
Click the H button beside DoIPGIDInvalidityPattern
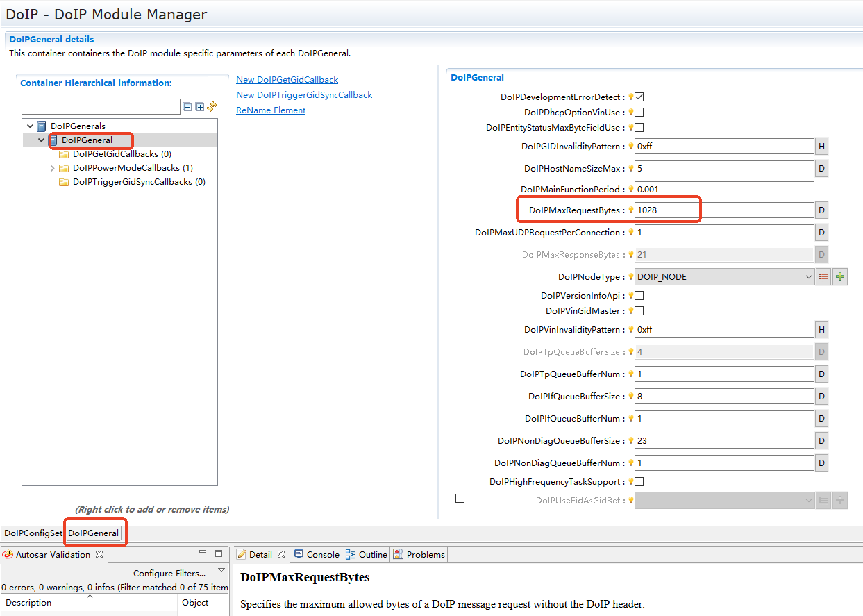(x=821, y=147)
